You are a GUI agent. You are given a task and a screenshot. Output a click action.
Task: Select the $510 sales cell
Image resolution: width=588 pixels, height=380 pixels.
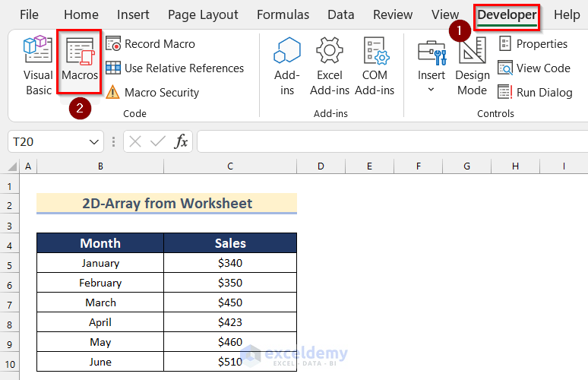[230, 362]
